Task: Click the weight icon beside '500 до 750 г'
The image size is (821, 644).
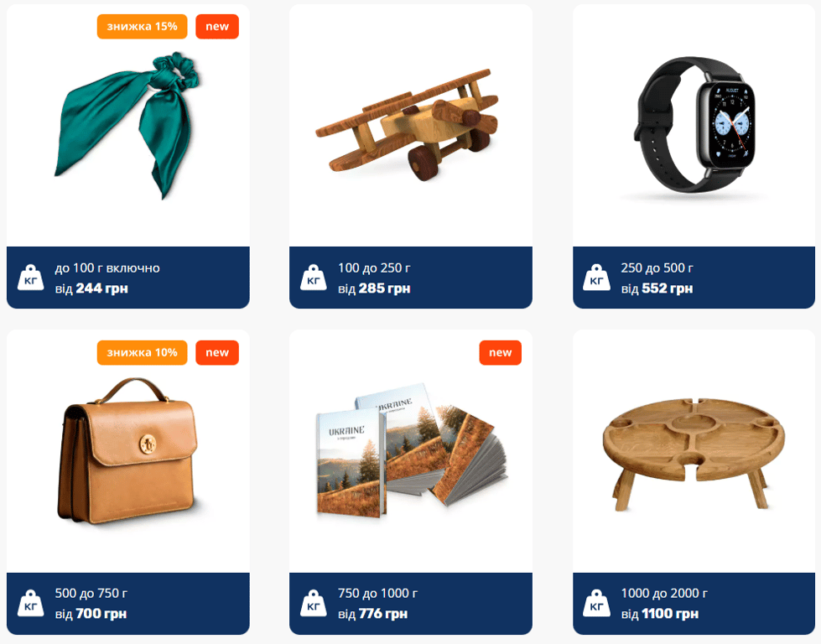Action: 30,603
